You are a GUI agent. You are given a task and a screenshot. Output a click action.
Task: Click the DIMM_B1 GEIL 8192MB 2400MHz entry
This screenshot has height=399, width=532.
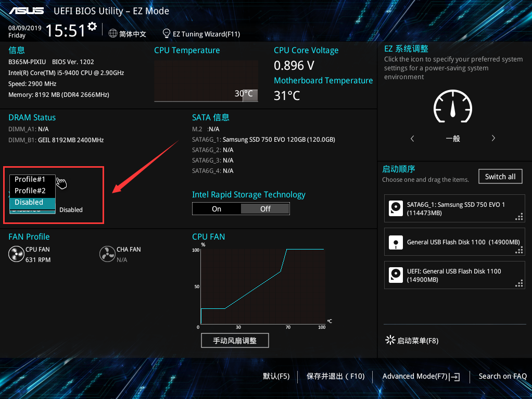point(56,140)
